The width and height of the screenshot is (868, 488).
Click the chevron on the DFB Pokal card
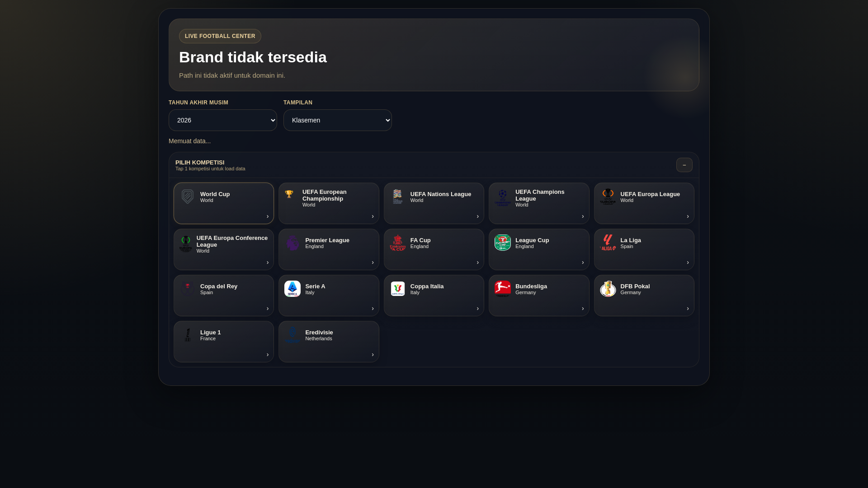pos(688,309)
